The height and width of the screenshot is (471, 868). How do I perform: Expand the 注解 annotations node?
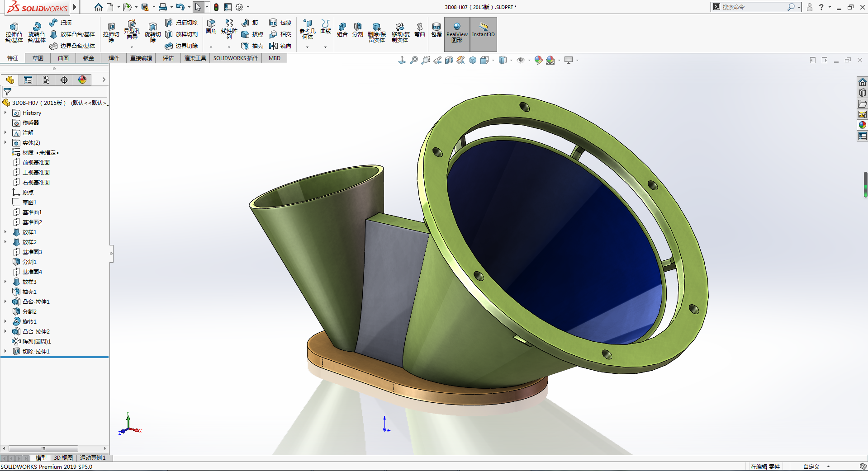(5, 132)
